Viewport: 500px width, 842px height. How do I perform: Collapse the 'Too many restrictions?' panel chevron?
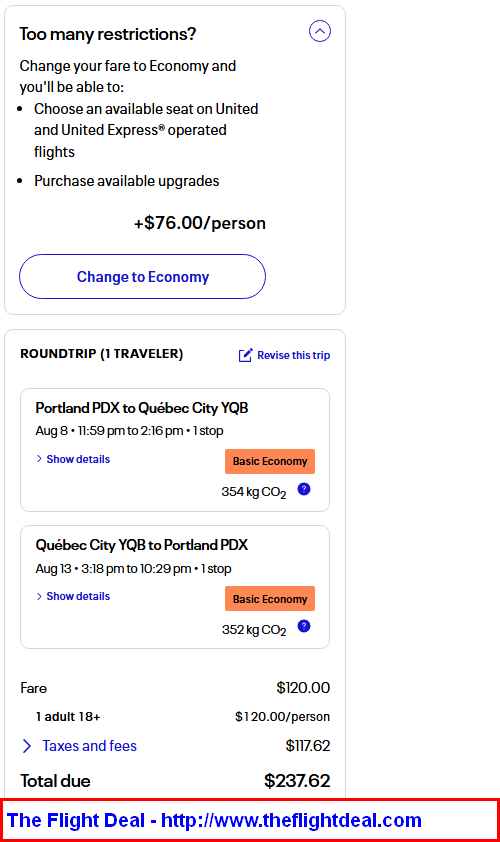(320, 31)
